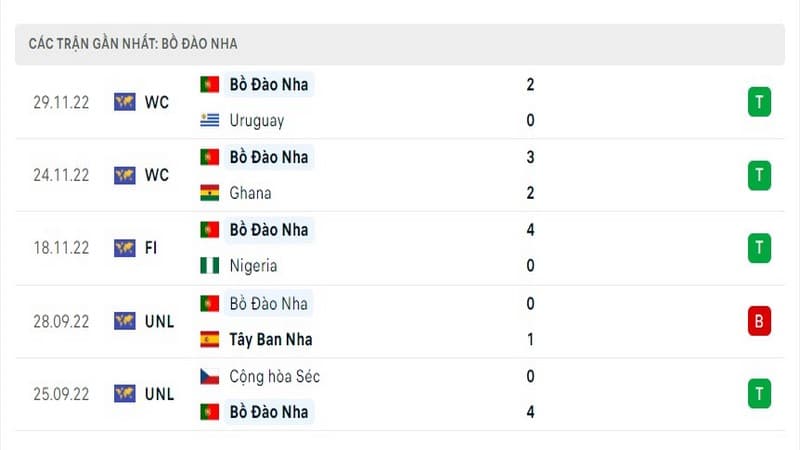Click the Czech flag beside Cộng hòa Séc
The width and height of the screenshot is (800, 450).
click(209, 377)
